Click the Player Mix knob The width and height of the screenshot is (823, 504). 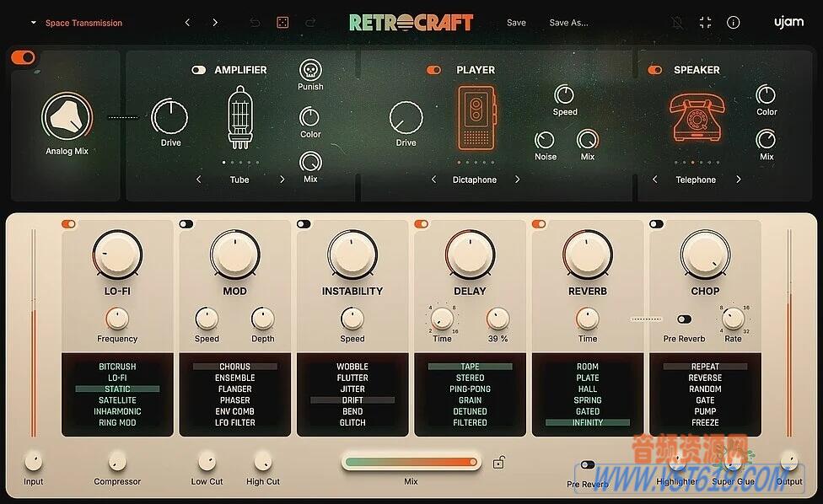(x=588, y=140)
